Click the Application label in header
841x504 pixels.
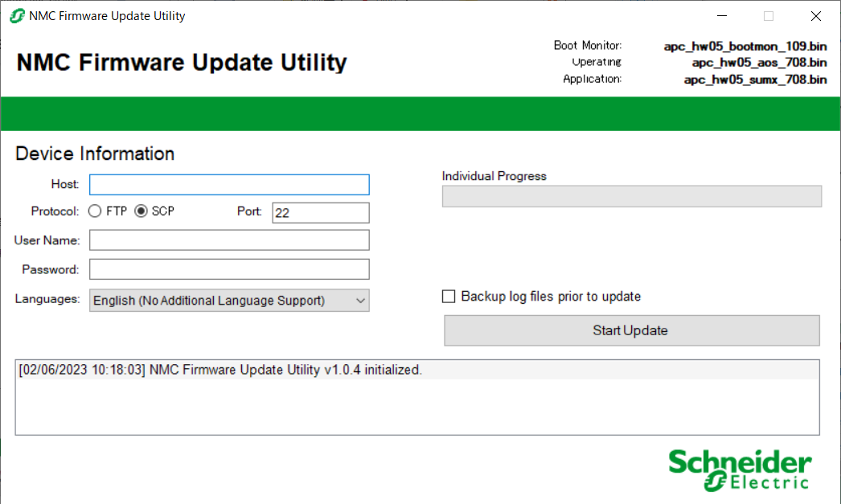[592, 79]
